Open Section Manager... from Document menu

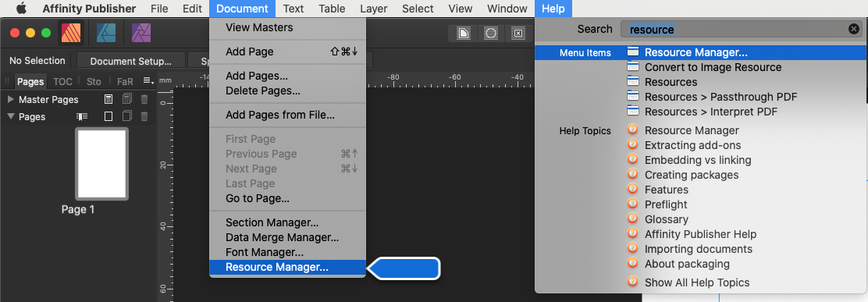[288, 223]
